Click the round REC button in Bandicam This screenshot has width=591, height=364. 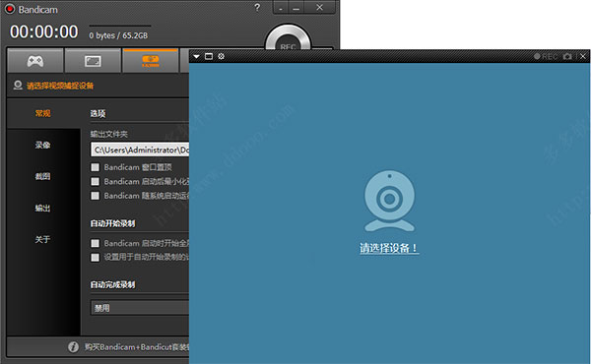click(288, 40)
